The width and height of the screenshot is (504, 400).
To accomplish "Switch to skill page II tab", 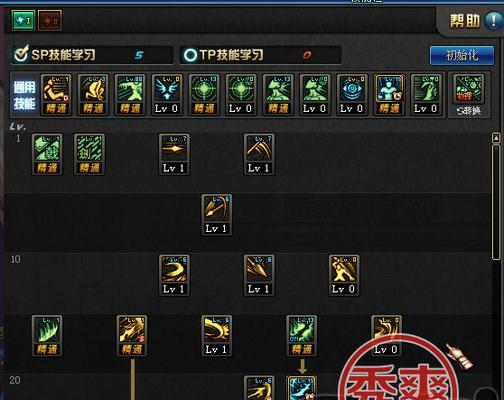I will (x=50, y=21).
